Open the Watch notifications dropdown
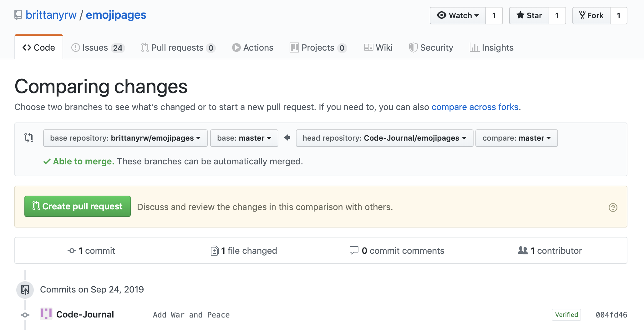Screen dimensions: 644x330 click(458, 15)
